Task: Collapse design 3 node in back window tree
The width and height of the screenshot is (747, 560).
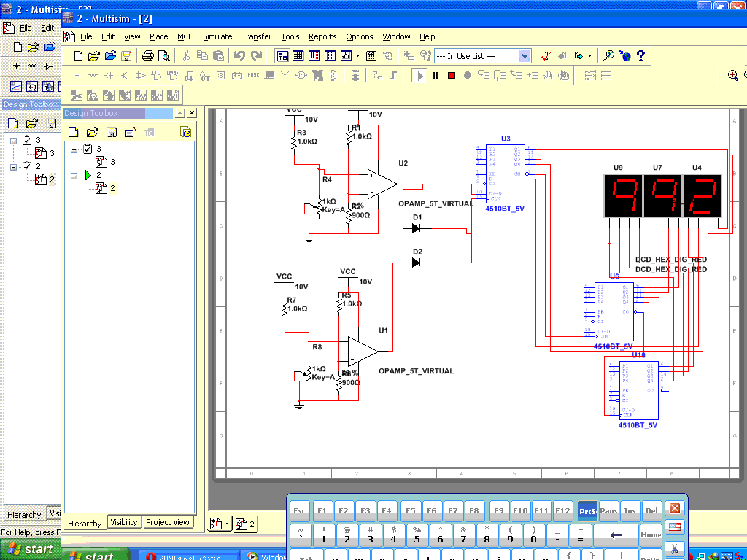Action: (13, 141)
